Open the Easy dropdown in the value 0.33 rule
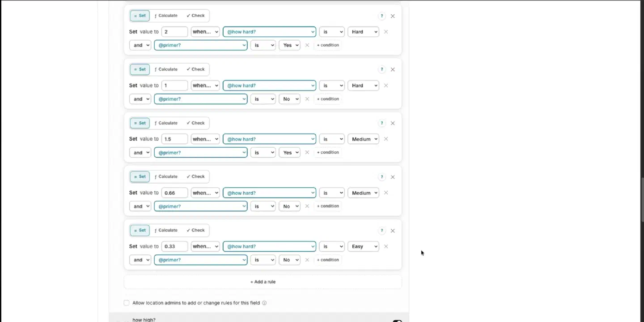 (363, 246)
